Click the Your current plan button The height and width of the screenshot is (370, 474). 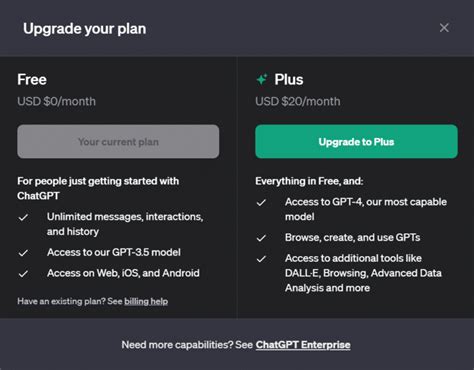pyautogui.click(x=118, y=142)
